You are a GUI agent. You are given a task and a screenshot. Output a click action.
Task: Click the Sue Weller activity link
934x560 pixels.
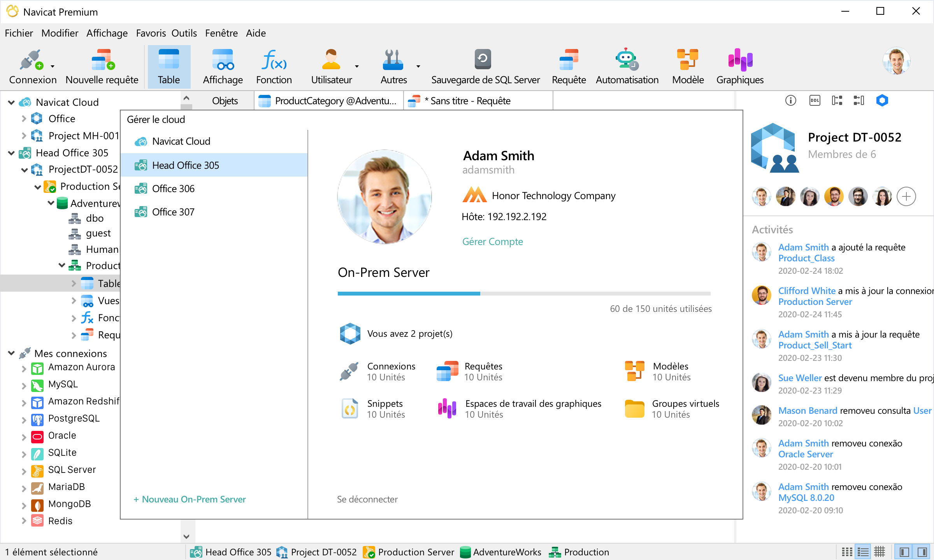[800, 378]
